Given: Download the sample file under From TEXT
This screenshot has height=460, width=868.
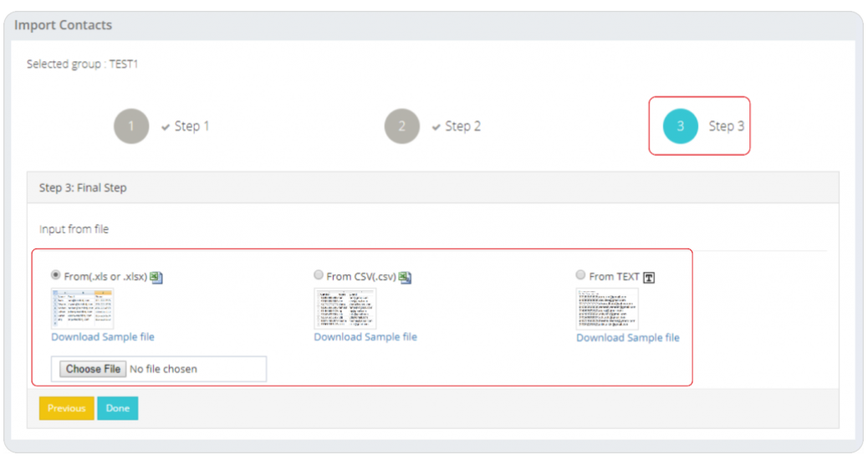Looking at the screenshot, I should [x=628, y=338].
